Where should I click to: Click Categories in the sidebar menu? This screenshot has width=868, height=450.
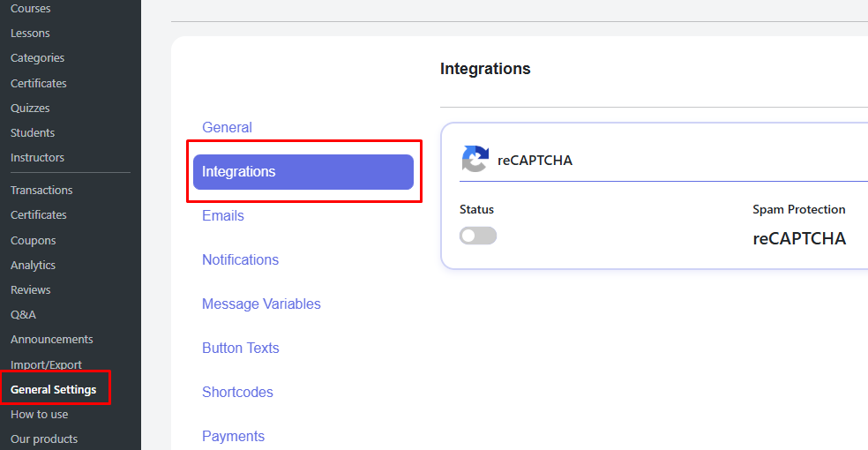point(37,58)
